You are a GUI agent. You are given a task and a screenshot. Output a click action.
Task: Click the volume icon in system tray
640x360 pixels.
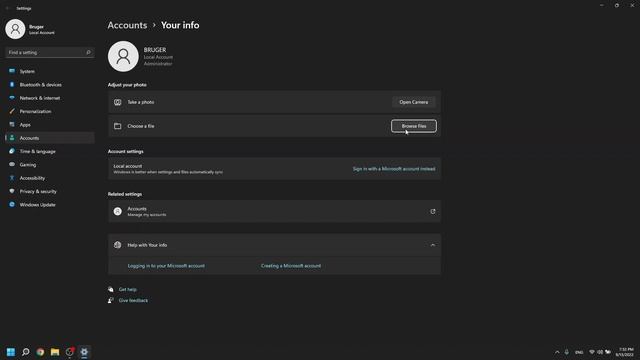[x=600, y=352]
